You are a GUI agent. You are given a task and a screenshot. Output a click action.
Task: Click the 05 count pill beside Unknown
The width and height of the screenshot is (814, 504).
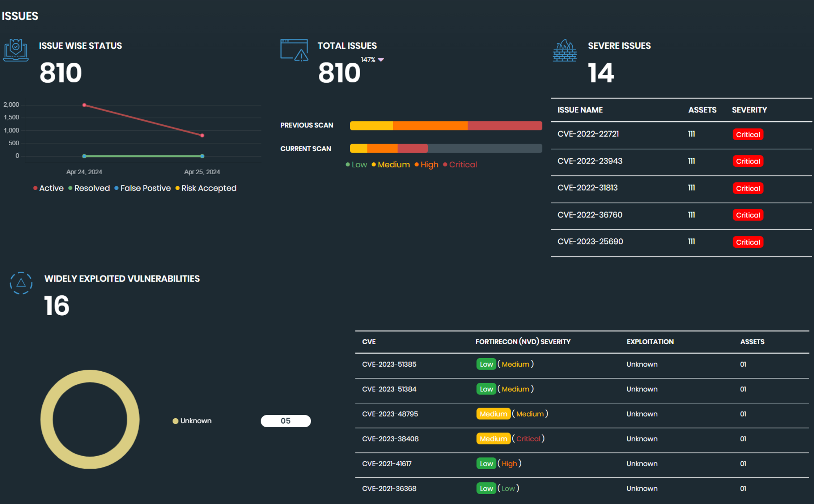(x=285, y=421)
